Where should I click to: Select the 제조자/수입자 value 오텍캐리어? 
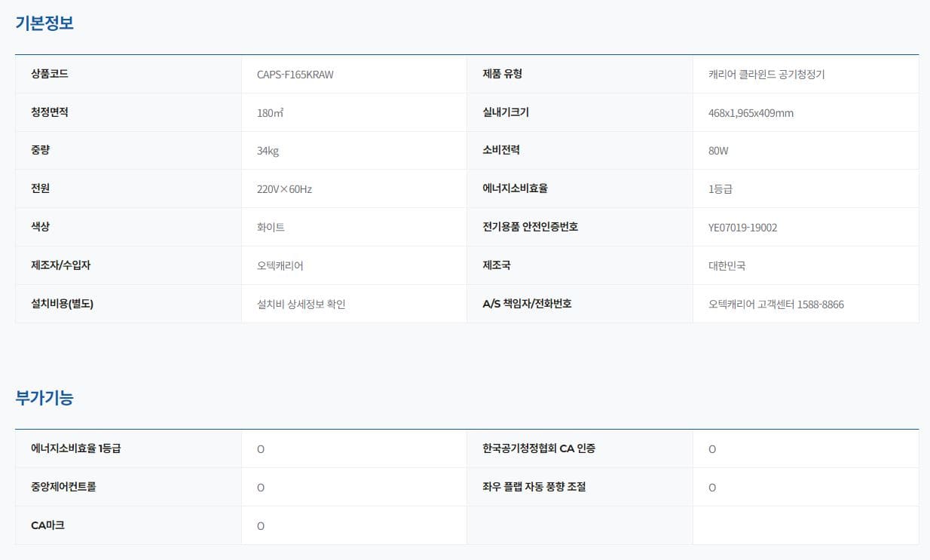tap(277, 265)
